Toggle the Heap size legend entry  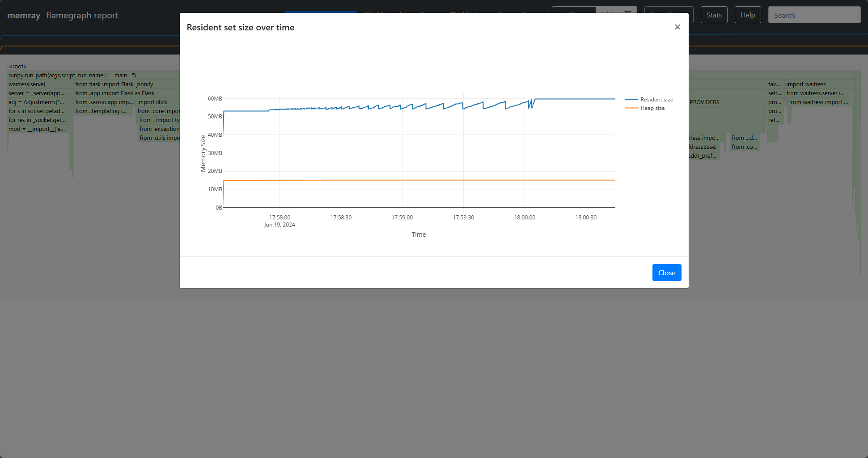(x=645, y=108)
